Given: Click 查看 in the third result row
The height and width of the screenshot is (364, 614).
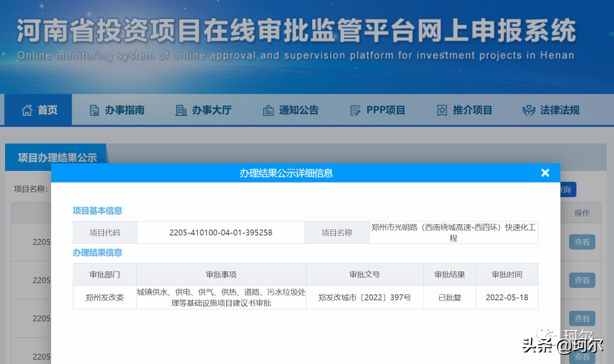Looking at the screenshot, I should pyautogui.click(x=582, y=319).
